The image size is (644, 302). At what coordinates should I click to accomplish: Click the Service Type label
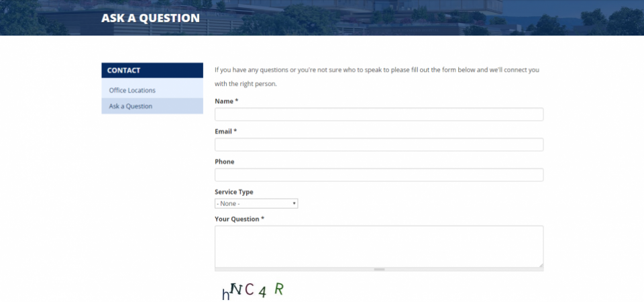pos(233,192)
